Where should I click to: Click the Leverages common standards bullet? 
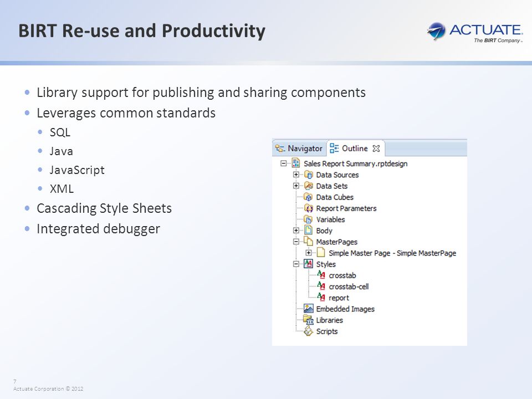(x=126, y=112)
